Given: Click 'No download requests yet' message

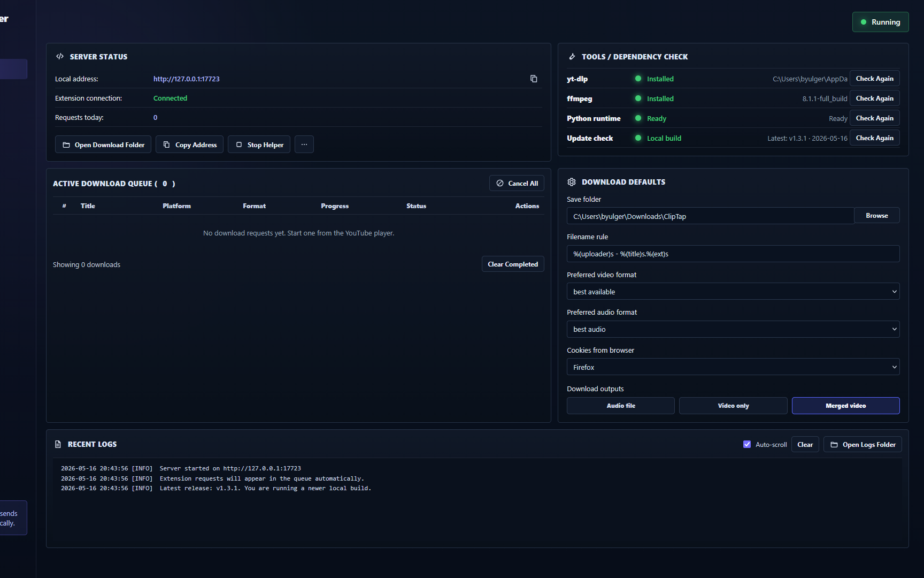Looking at the screenshot, I should click(298, 233).
